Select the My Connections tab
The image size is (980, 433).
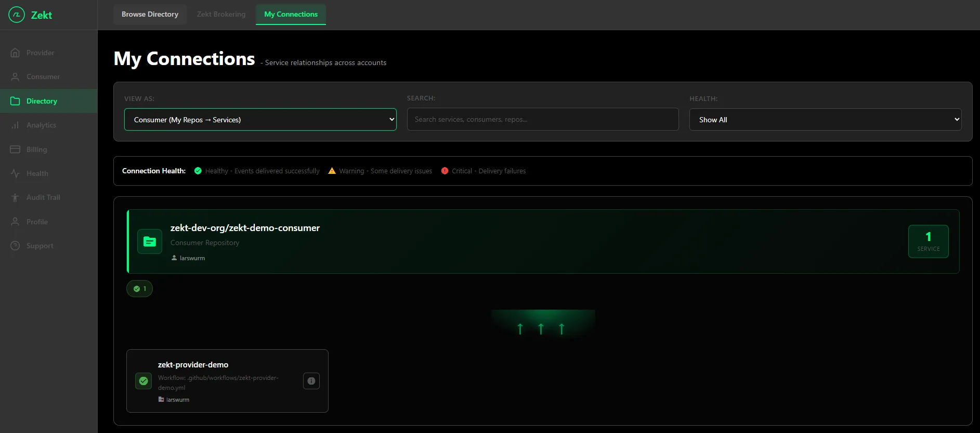pyautogui.click(x=291, y=14)
